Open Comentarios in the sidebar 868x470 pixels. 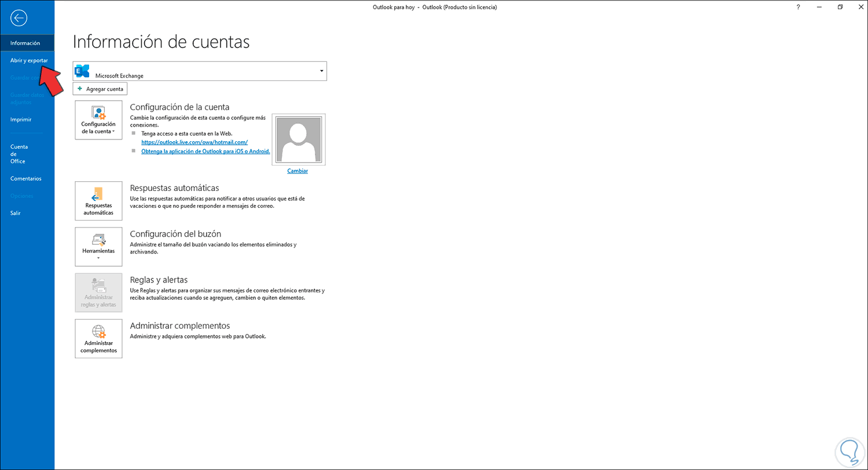27,178
